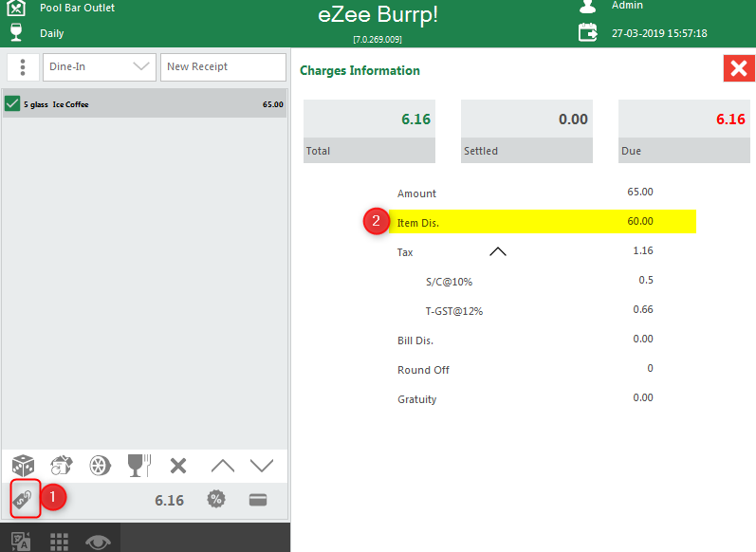Click the eZee Burrp! title
Image resolution: width=756 pixels, height=552 pixels.
point(378,15)
